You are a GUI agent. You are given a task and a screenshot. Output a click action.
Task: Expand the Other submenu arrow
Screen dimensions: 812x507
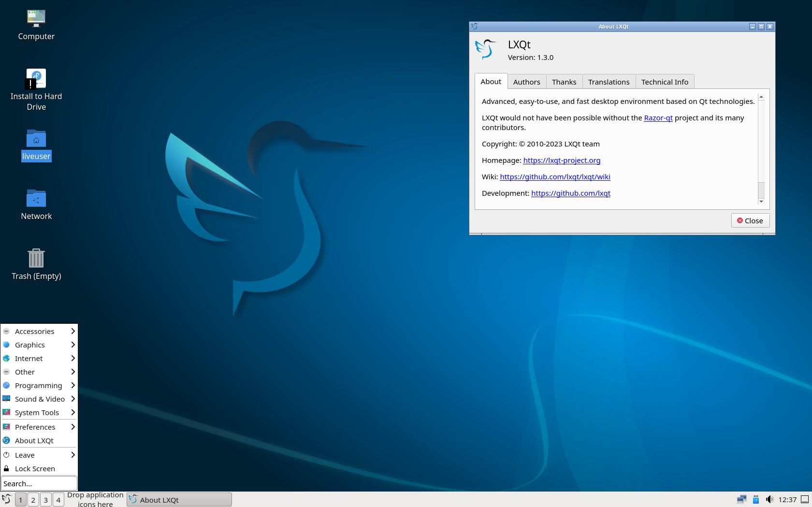coord(73,372)
